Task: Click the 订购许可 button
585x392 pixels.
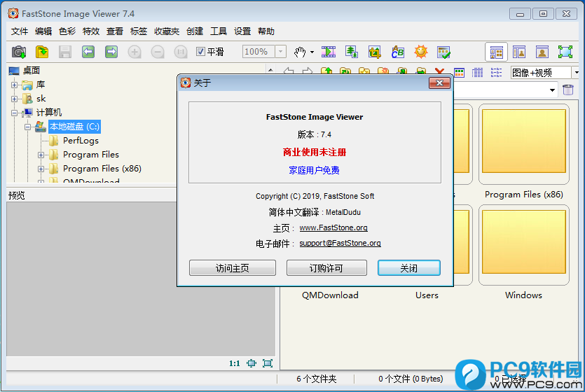Action: pyautogui.click(x=326, y=268)
